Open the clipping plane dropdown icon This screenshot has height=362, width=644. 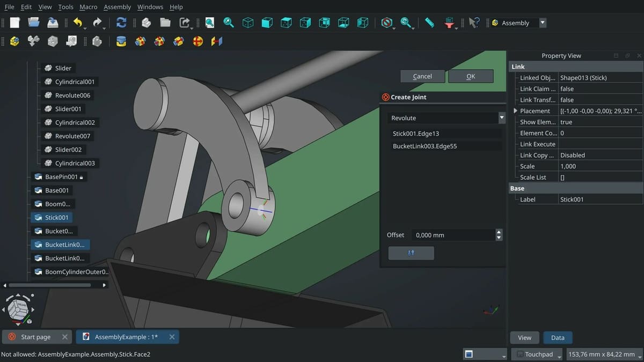click(450, 23)
